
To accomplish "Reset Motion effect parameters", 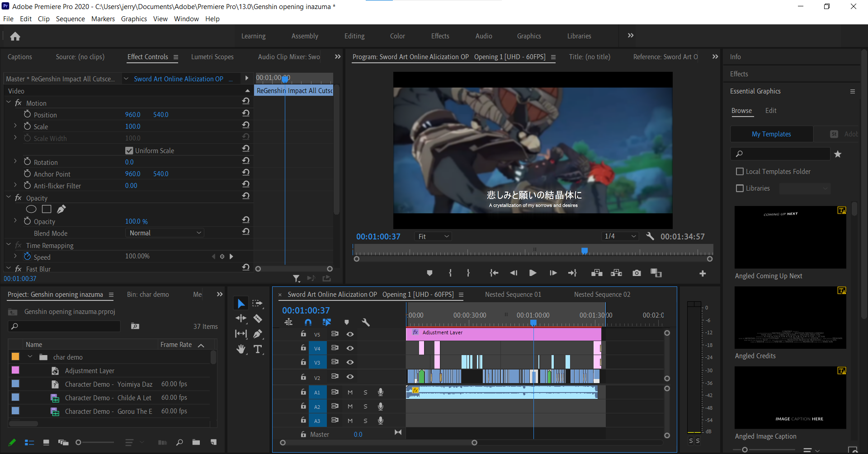I will click(x=245, y=101).
